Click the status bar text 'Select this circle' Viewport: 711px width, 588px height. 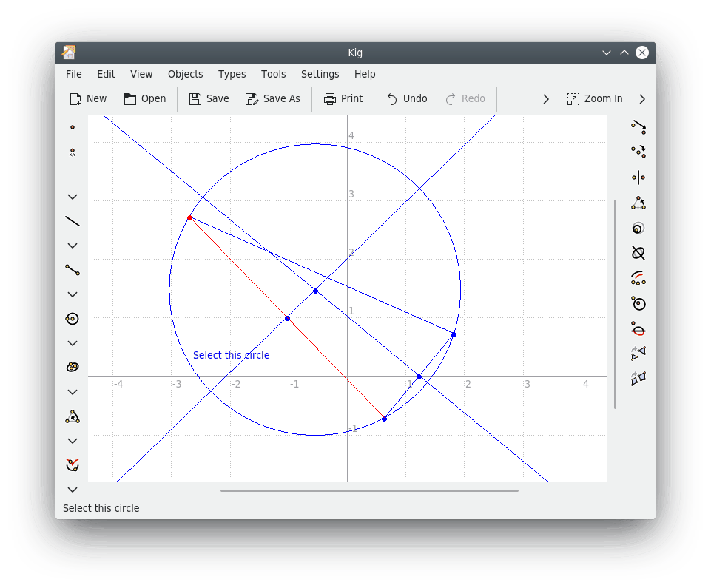click(x=101, y=508)
